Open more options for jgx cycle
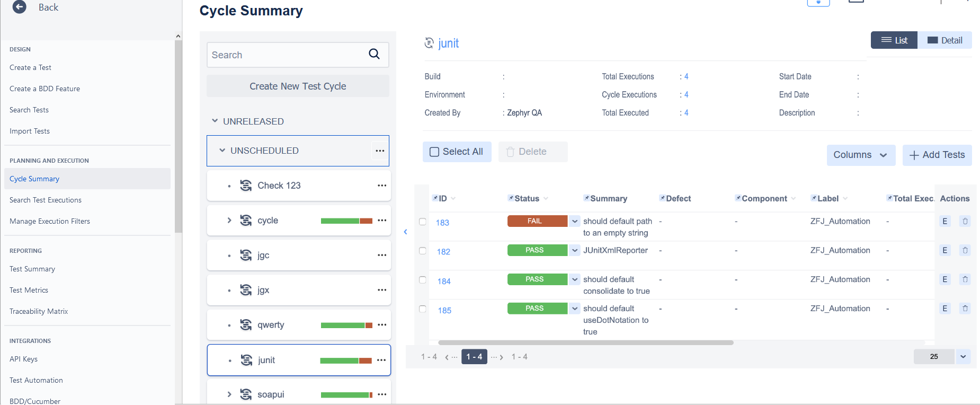 tap(382, 290)
